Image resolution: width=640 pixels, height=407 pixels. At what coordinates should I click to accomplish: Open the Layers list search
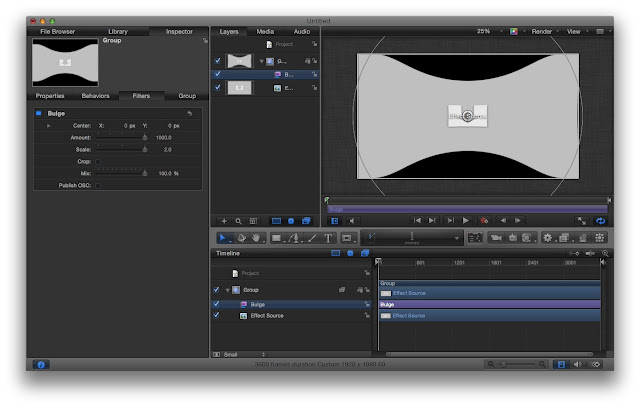click(x=238, y=221)
